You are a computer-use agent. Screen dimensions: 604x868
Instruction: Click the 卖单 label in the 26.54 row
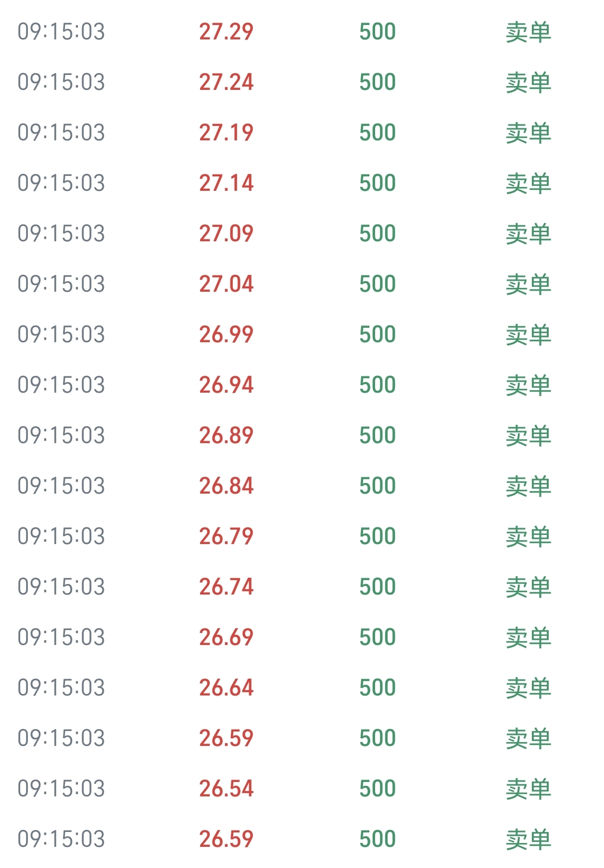click(528, 789)
